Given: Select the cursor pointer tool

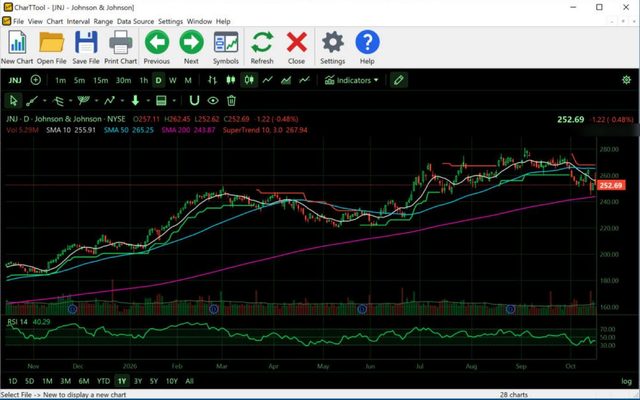Looking at the screenshot, I should (x=13, y=100).
